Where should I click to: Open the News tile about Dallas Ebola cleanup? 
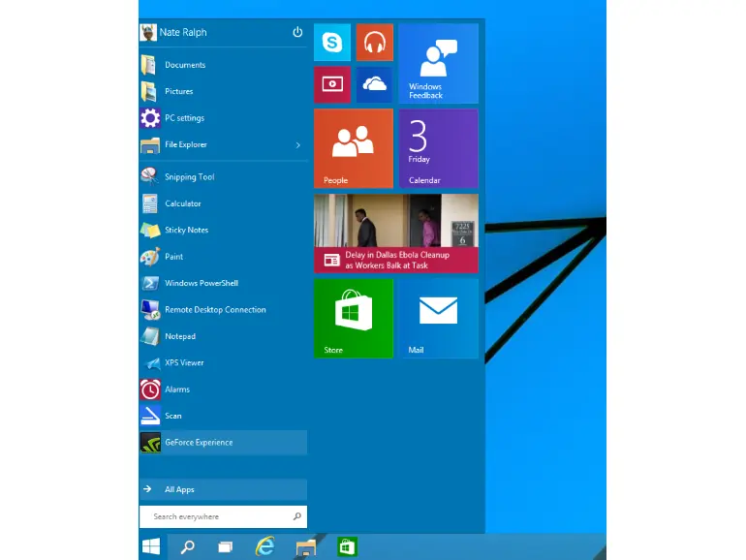tap(396, 233)
